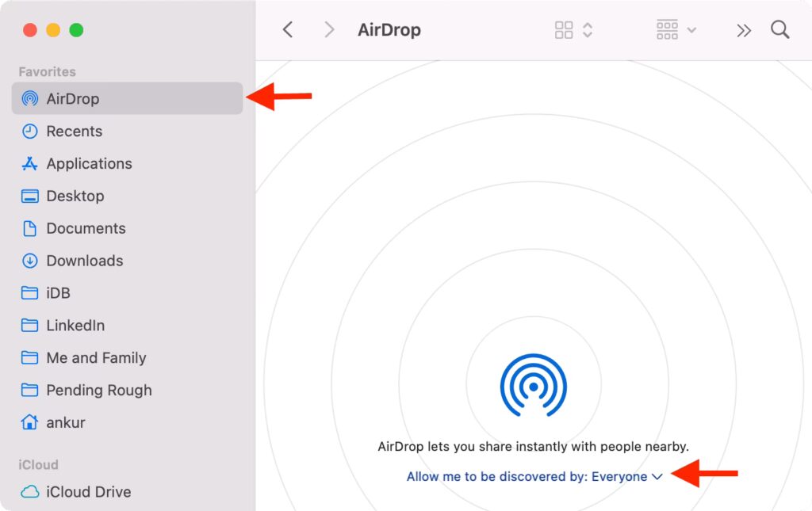Open the ankur home folder icon

pyautogui.click(x=30, y=423)
